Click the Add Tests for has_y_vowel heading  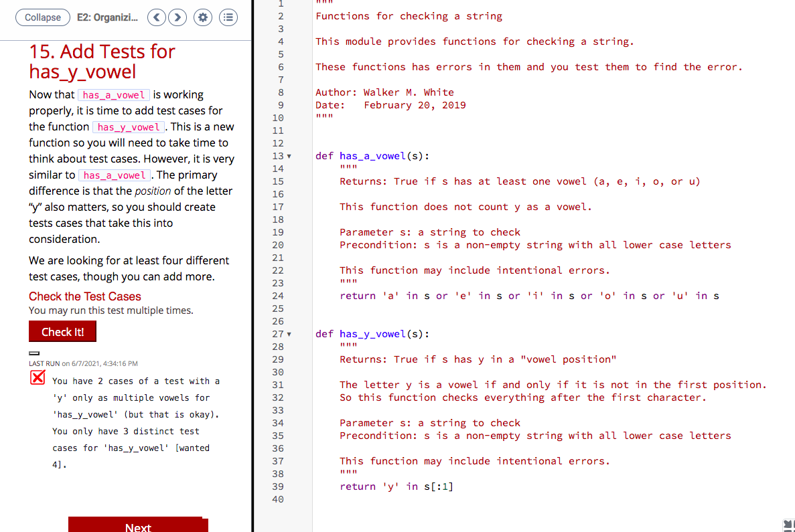102,61
